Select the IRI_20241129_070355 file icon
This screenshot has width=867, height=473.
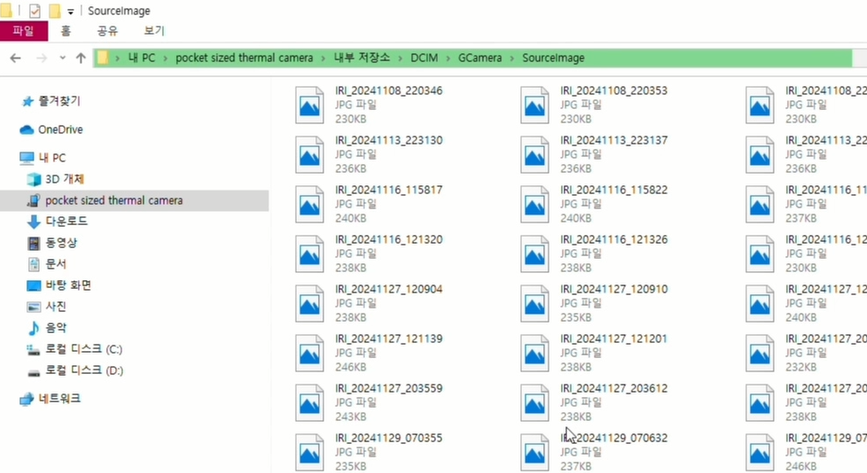click(310, 453)
